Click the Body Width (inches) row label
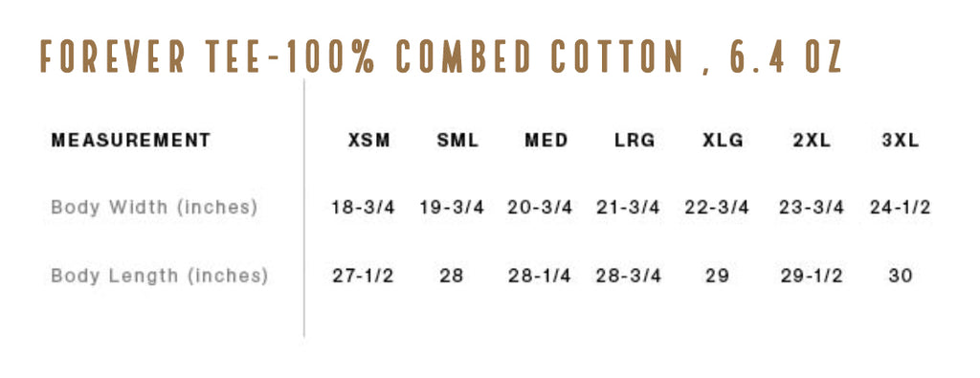 coord(154,208)
